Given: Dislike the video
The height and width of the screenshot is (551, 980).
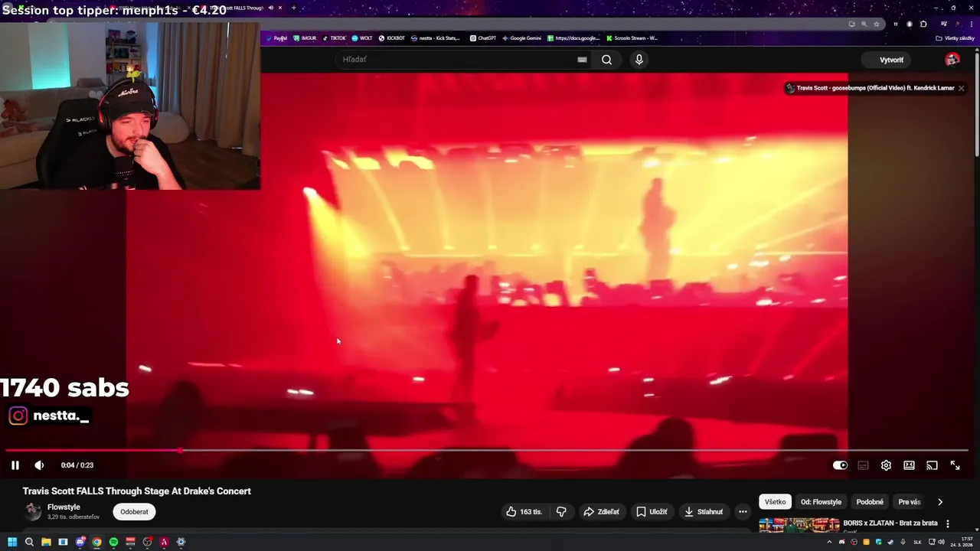Looking at the screenshot, I should 561,512.
